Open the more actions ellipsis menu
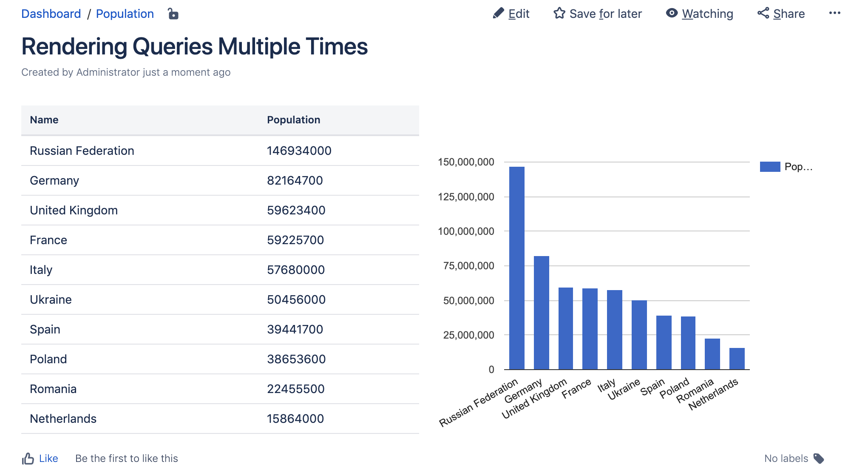The width and height of the screenshot is (868, 473). (835, 13)
